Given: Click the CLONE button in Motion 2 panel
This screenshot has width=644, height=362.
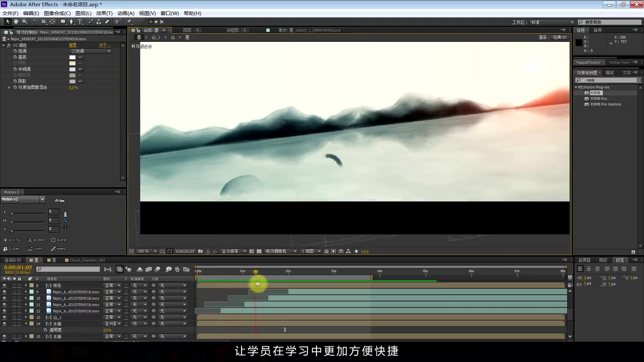Looking at the screenshot, I should point(12,249).
